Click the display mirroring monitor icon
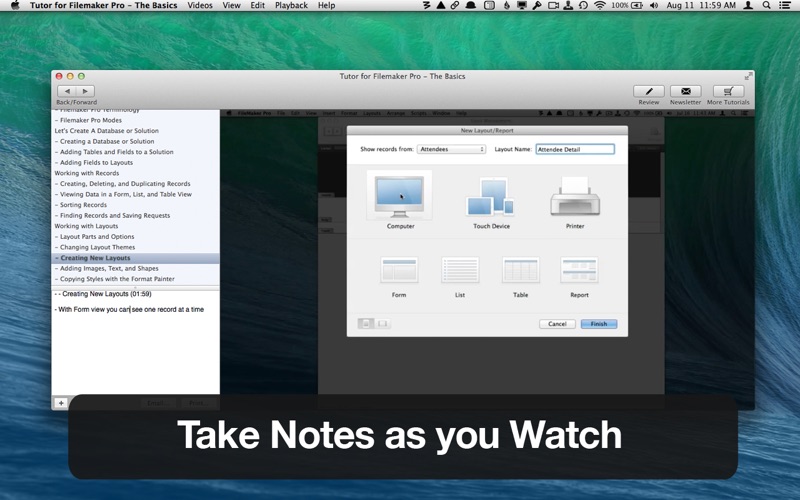The width and height of the screenshot is (800, 500). 521,5
